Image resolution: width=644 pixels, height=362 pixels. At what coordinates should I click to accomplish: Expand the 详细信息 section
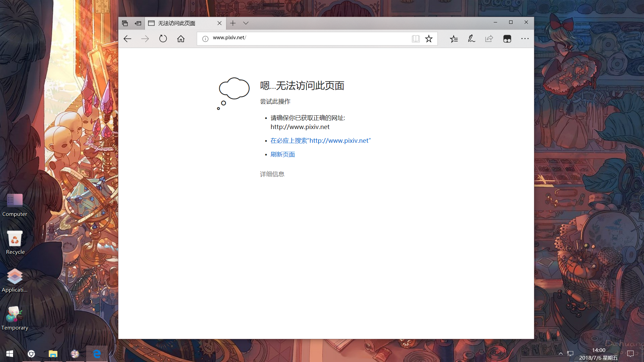(272, 174)
